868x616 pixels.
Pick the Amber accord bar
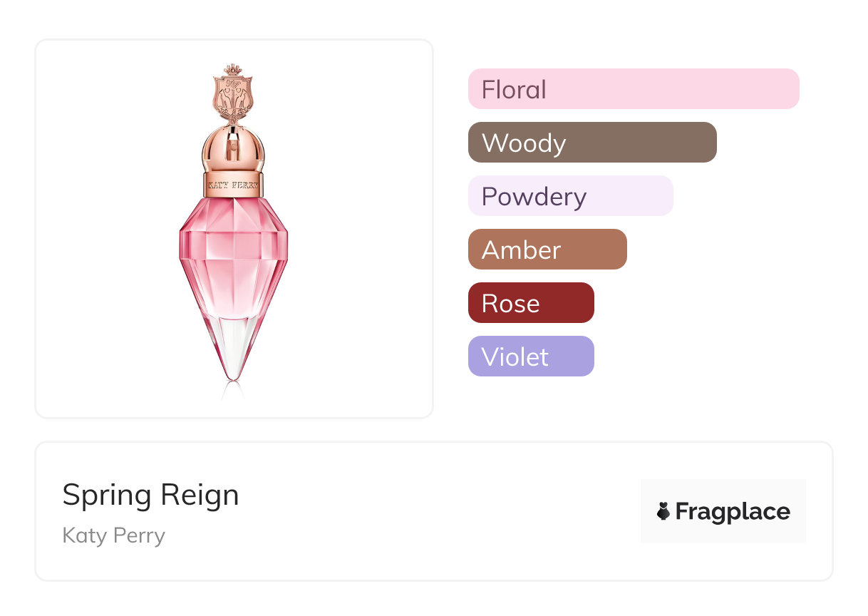point(547,250)
